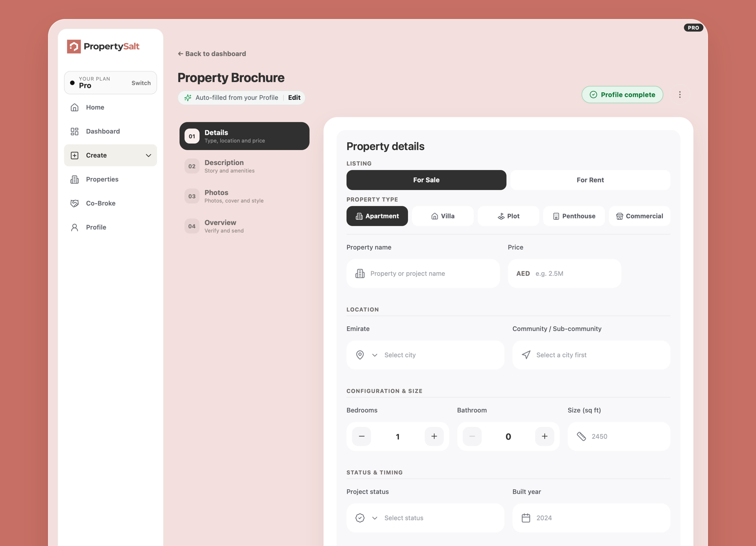
Task: Click the Emirate dropdown chevron arrow
Action: 375,355
